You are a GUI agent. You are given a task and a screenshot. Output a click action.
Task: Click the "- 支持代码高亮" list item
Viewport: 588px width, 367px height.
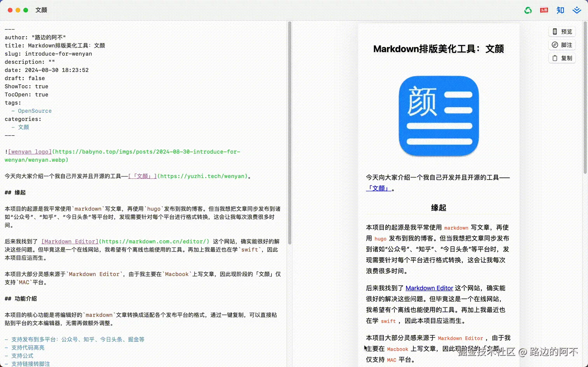coord(24,348)
